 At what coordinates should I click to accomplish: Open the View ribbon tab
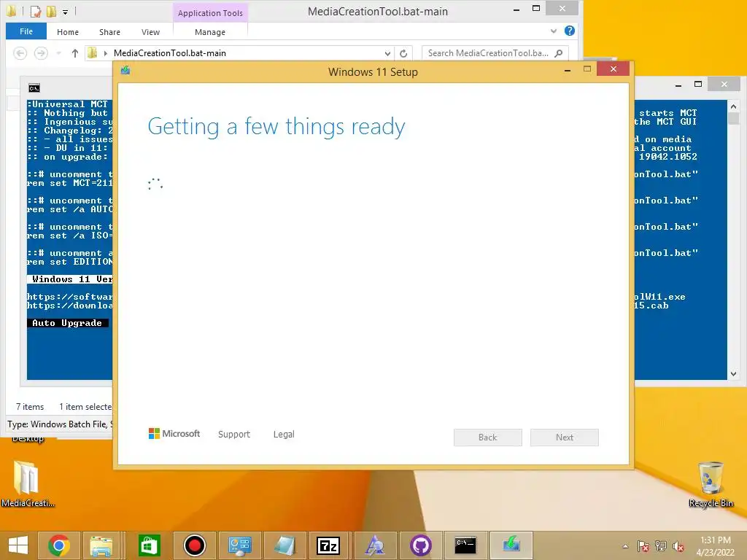click(x=150, y=32)
